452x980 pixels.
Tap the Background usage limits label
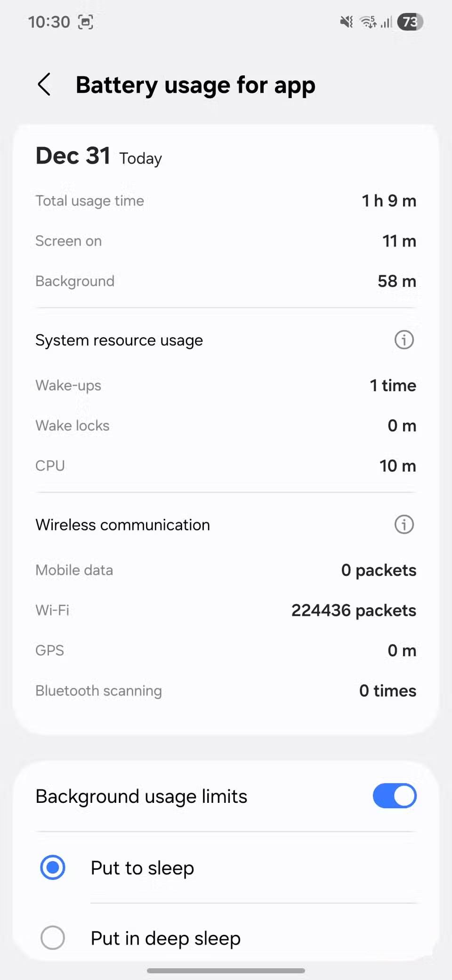[x=141, y=796]
